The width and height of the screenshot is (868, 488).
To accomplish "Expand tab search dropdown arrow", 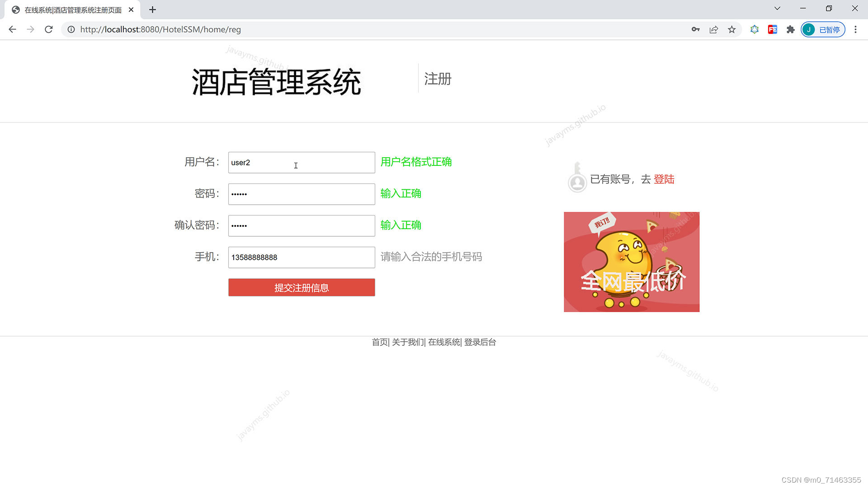I will [777, 9].
